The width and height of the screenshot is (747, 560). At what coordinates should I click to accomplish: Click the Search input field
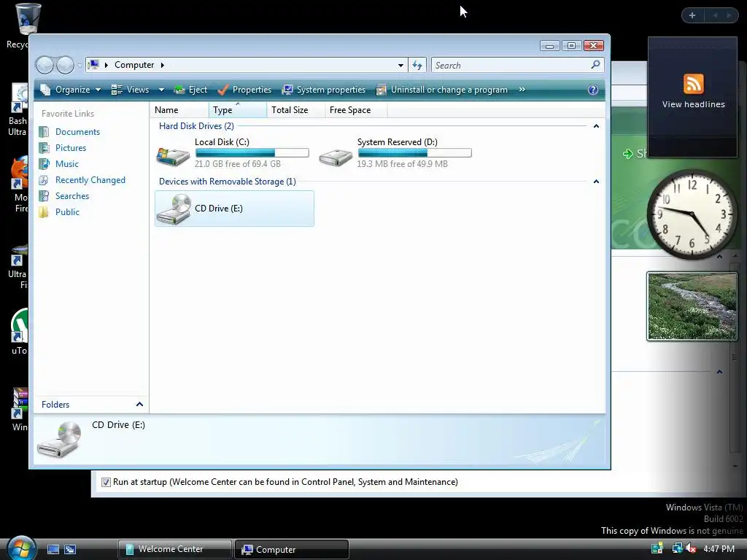click(511, 65)
